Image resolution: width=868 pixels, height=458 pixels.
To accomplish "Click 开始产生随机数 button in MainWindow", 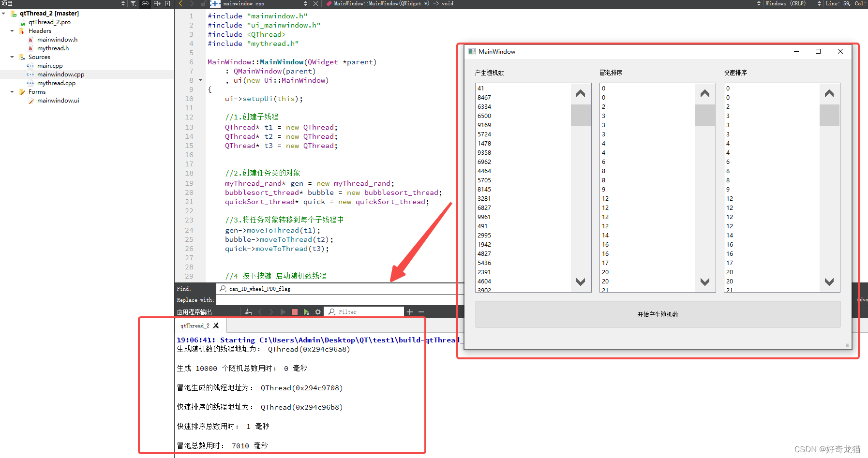I will pyautogui.click(x=658, y=314).
